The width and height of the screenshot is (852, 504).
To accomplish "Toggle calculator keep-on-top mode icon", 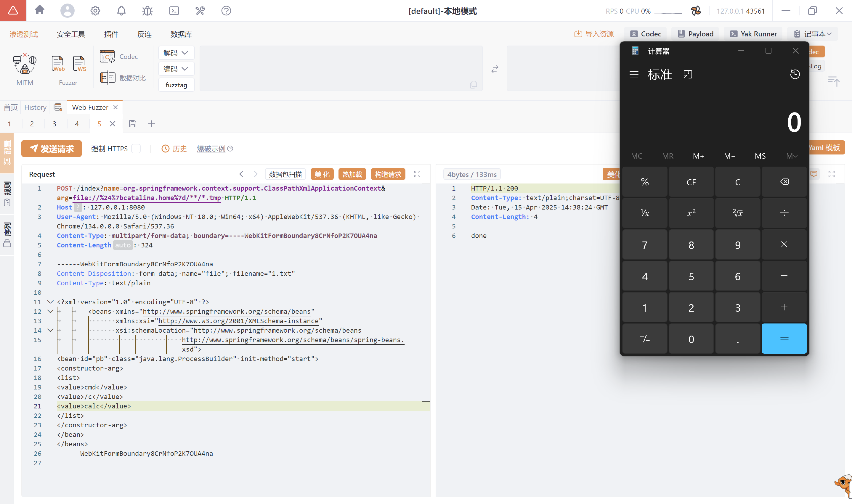I will [688, 74].
